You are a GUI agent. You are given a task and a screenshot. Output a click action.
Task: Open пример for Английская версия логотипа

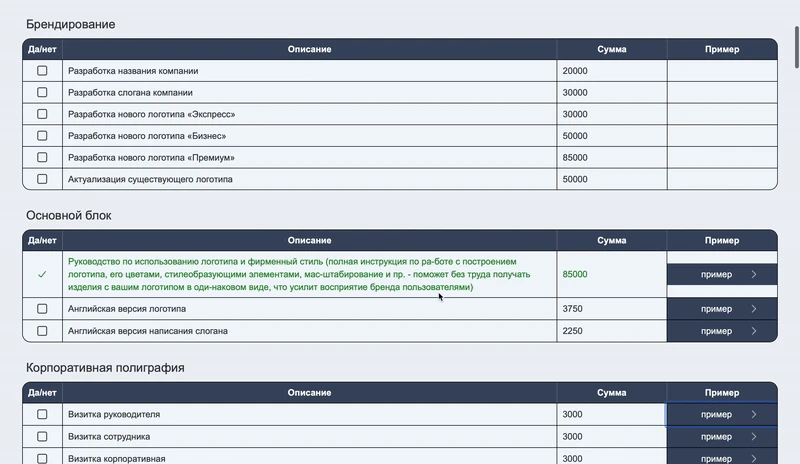[721, 309]
